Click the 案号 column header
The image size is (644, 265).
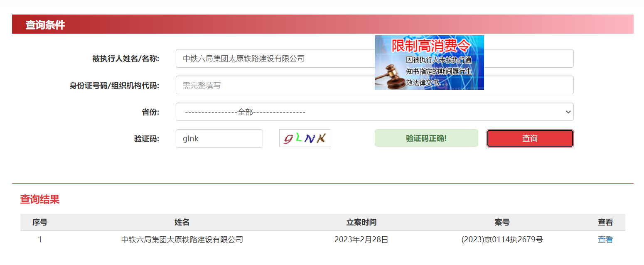click(x=502, y=222)
